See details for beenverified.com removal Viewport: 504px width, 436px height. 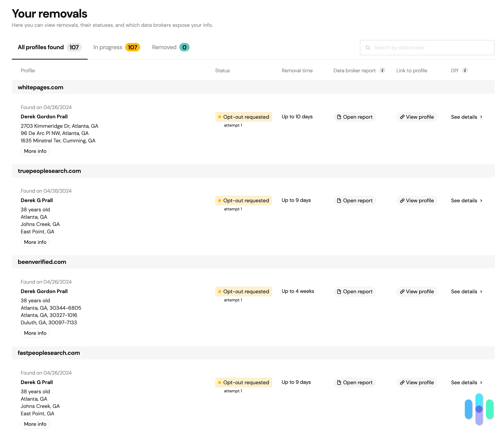tap(467, 292)
